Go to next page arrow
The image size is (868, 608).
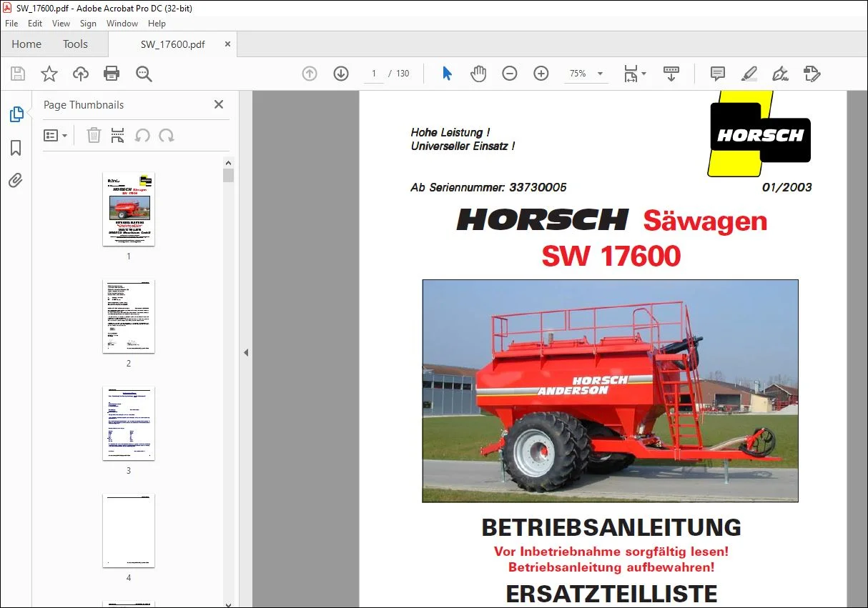coord(341,74)
